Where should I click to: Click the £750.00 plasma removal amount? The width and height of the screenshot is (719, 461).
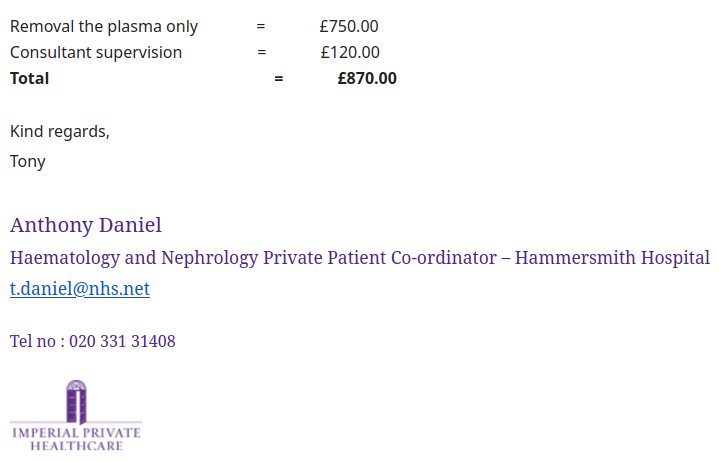coord(349,27)
